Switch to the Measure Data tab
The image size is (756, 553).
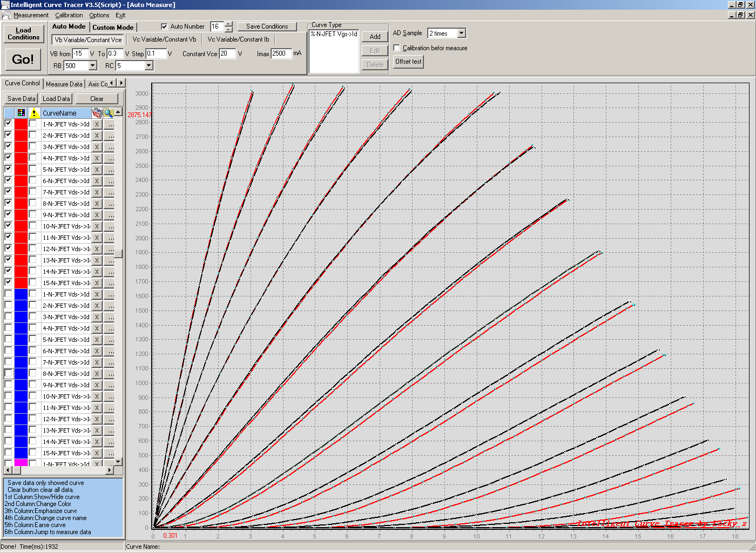click(64, 84)
